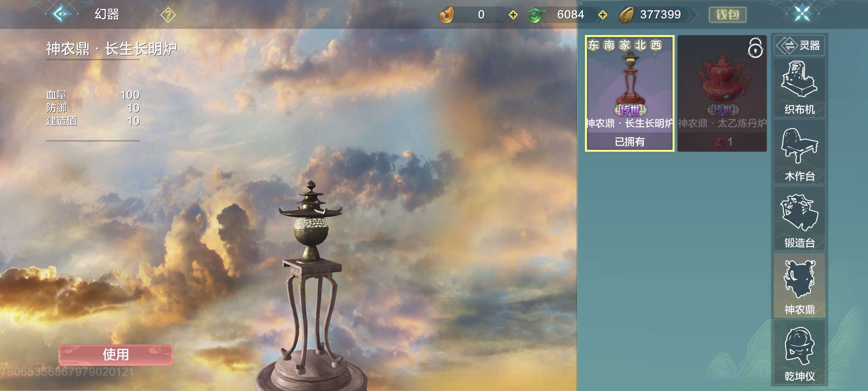
Task: Select the 织布机 category tab
Action: tap(799, 88)
